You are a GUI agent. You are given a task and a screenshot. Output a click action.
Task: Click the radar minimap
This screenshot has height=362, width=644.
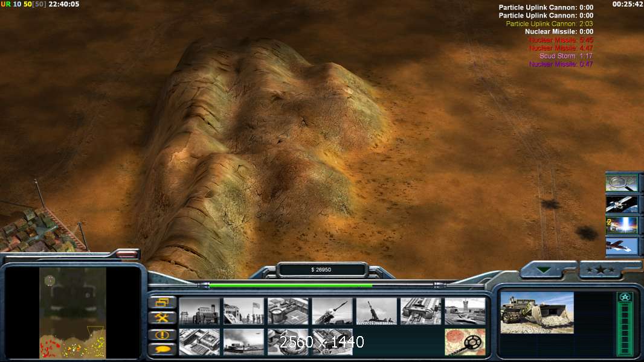click(72, 313)
